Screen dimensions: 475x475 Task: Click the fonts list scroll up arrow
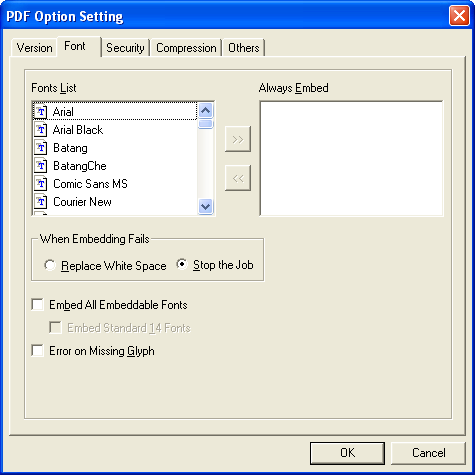point(205,110)
